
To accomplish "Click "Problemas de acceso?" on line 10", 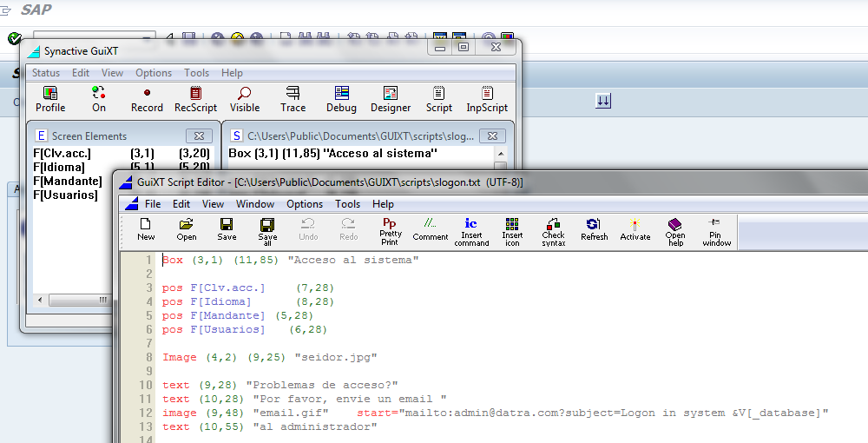I will (x=322, y=385).
